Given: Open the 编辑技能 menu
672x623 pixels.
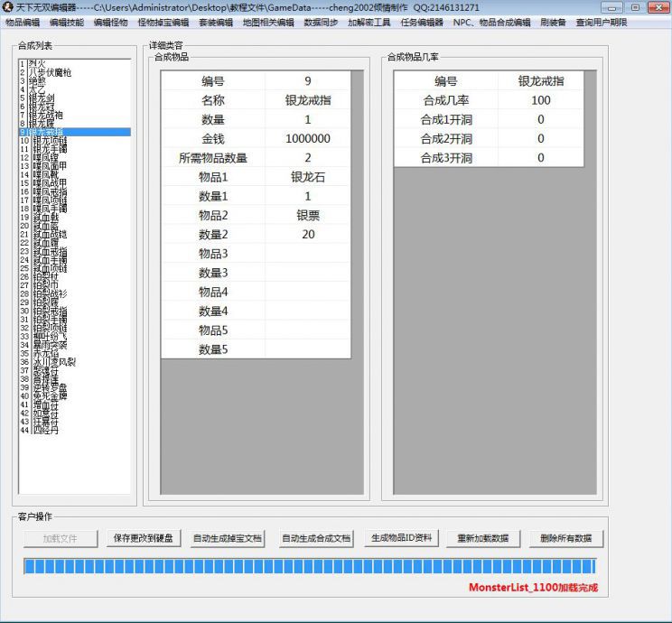Looking at the screenshot, I should (x=67, y=22).
